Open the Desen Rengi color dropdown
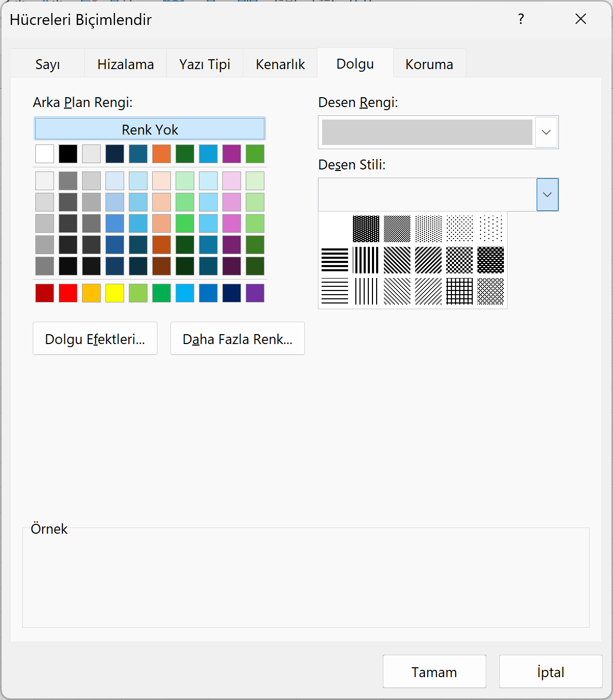Screen dimensions: 613x700 (546, 132)
